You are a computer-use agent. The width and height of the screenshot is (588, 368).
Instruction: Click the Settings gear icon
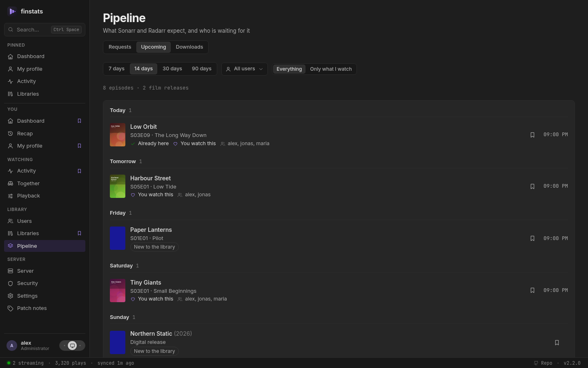pyautogui.click(x=11, y=296)
